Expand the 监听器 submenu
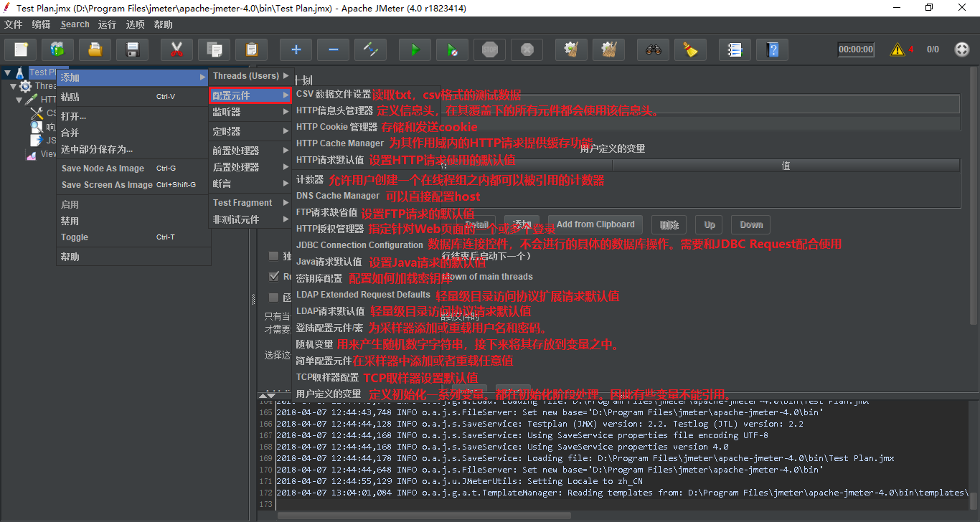Image resolution: width=980 pixels, height=522 pixels. (250, 112)
